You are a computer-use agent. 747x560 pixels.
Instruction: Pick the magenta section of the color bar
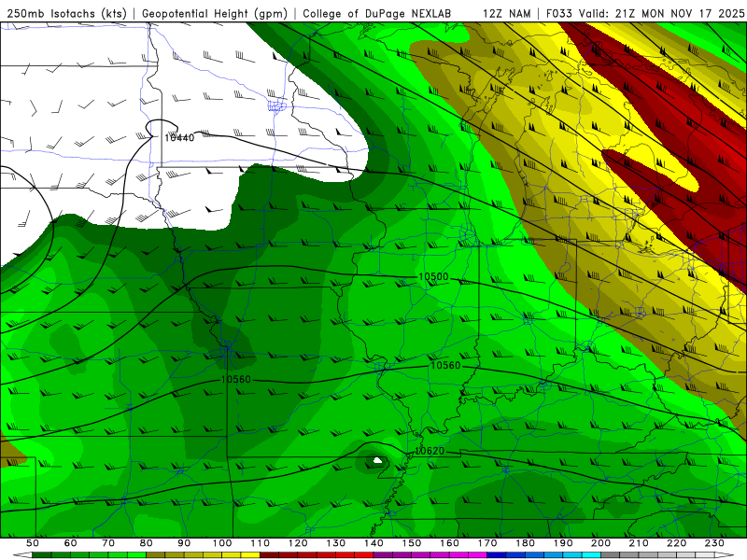(430, 555)
